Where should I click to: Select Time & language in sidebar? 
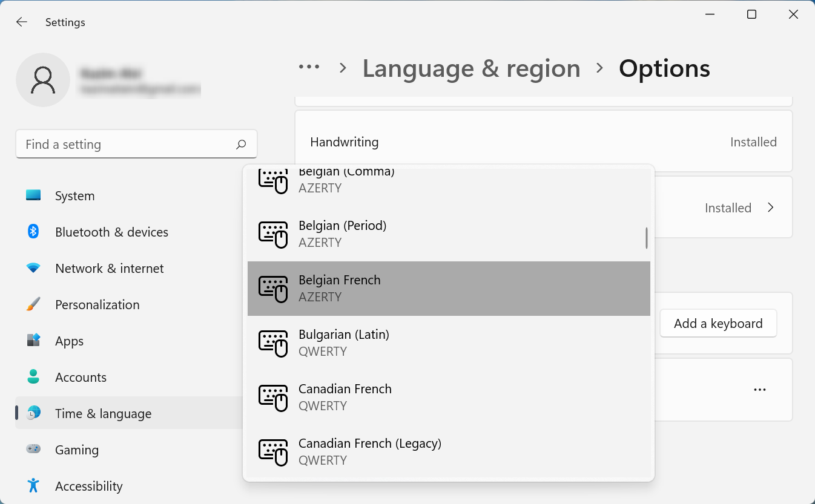(103, 413)
